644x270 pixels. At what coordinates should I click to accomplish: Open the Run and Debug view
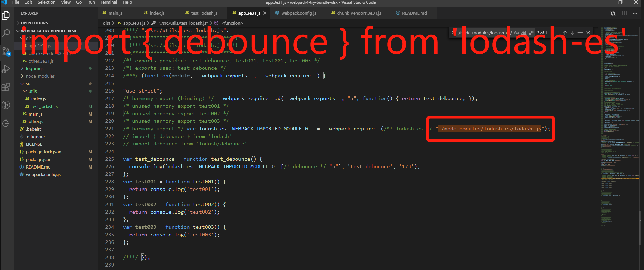point(6,69)
